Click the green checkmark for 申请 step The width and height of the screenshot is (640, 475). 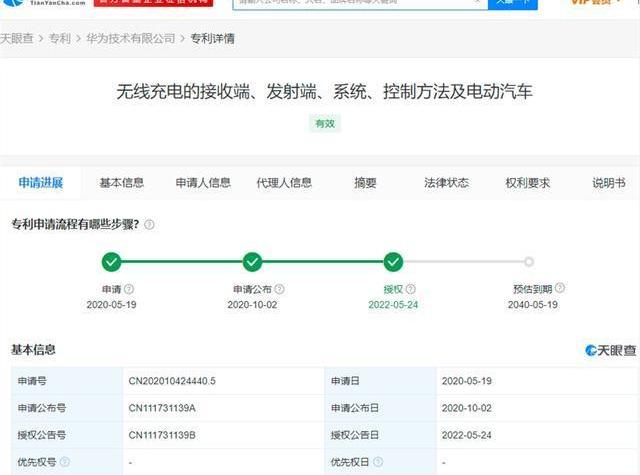click(111, 262)
